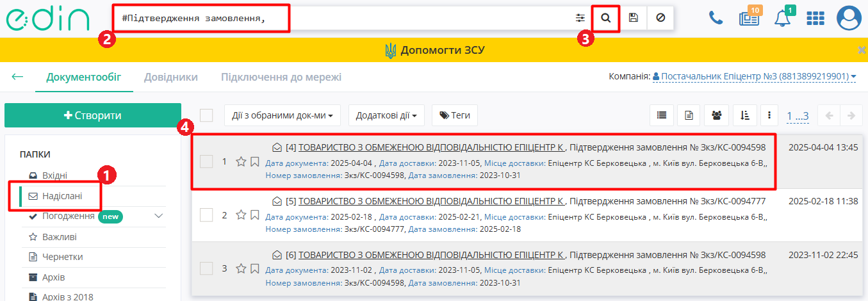868x301 pixels.
Task: Star the document in row 2
Action: point(241,215)
